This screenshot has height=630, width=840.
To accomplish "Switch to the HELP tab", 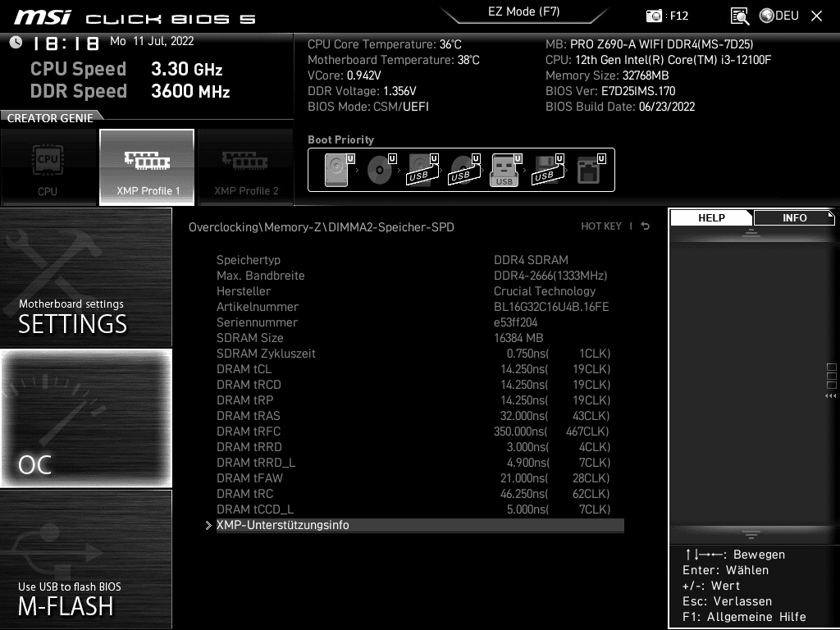I will tap(711, 218).
